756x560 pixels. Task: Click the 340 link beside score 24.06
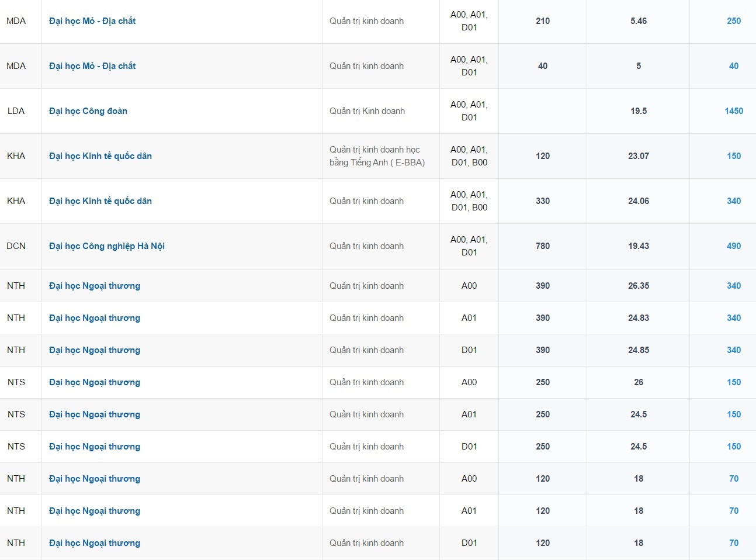(733, 201)
